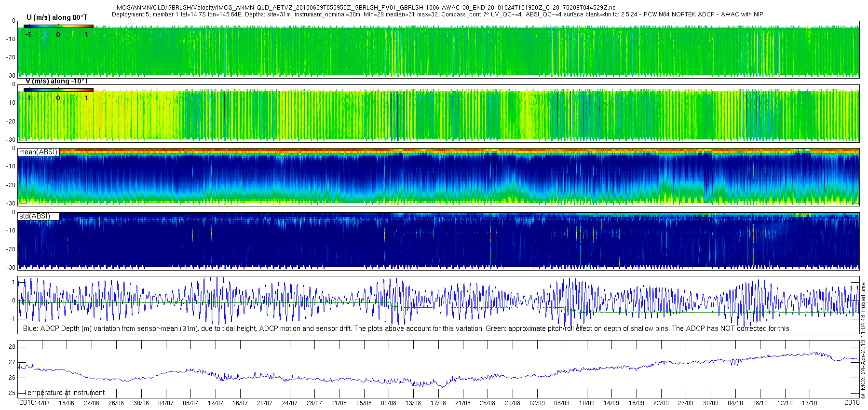The width and height of the screenshot is (868, 410).
Task: Click the '04/10' date tick label
Action: pos(735,403)
